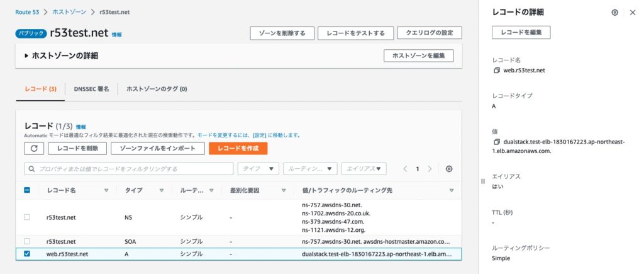Image resolution: width=644 pixels, height=274 pixels.
Task: Open record table preferences gear icon
Action: tap(449, 169)
